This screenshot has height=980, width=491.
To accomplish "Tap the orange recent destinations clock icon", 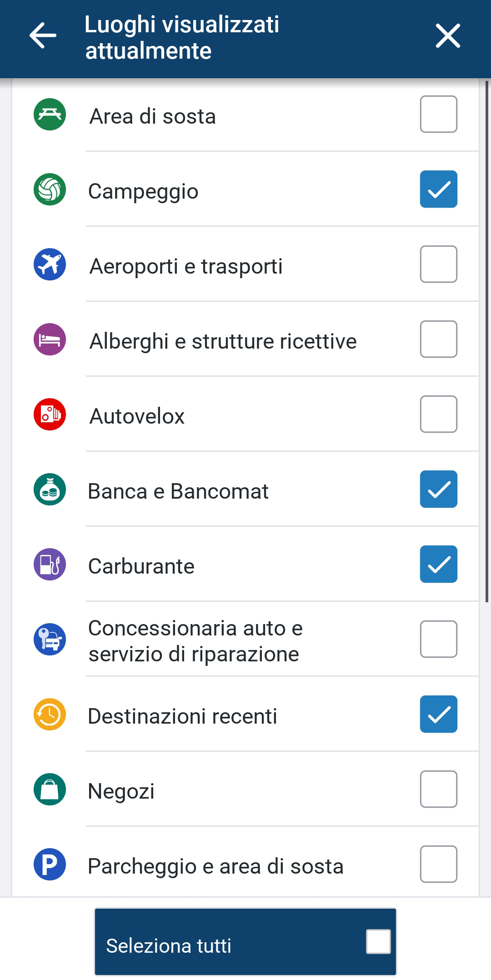I will click(50, 714).
